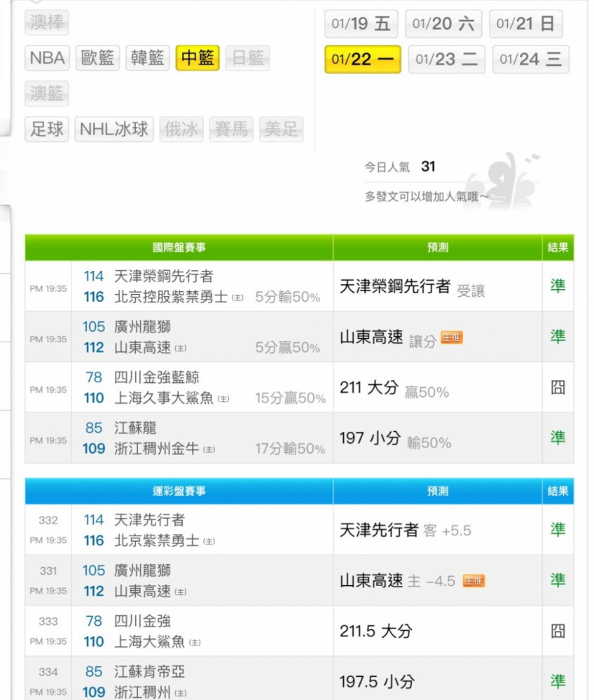Screen dimensions: 594x700
Task: Choose date 01/23 二
Action: click(447, 59)
